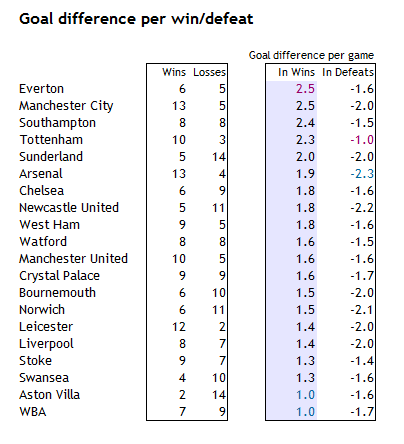Click Arsenal's blue -2.3 value
Image resolution: width=404 pixels, height=444 pixels.
362,174
